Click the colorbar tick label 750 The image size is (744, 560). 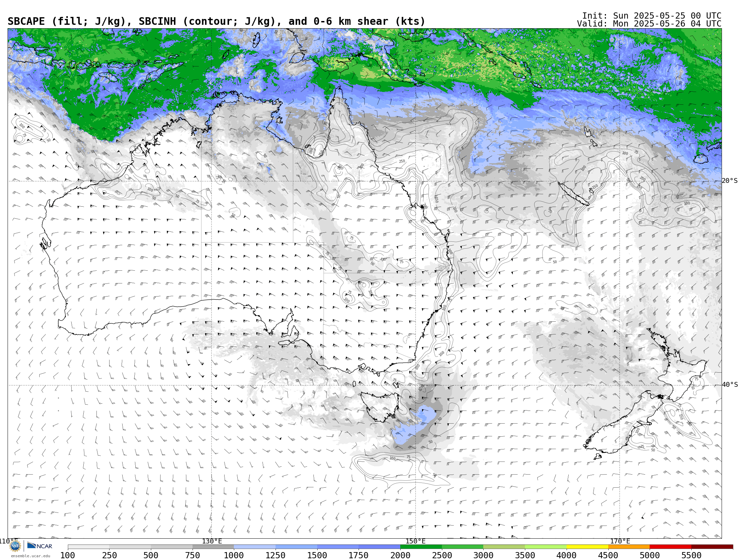(x=193, y=555)
